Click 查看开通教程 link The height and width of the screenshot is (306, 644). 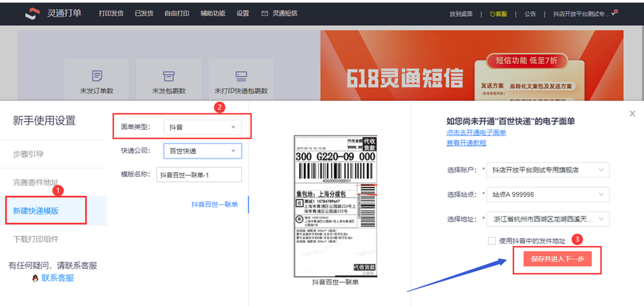[466, 143]
